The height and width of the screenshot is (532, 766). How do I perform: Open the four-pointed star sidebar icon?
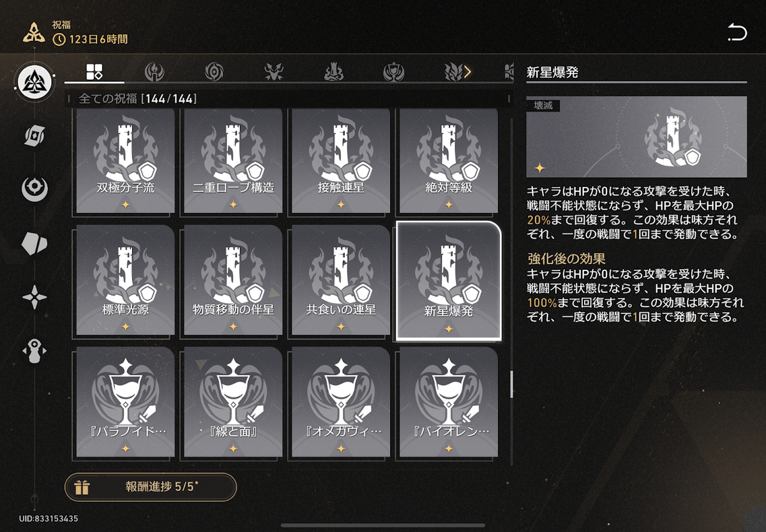[x=34, y=298]
